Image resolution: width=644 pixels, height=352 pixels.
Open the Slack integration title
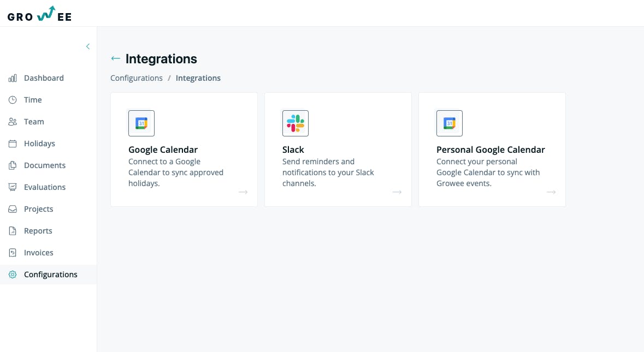[x=293, y=150]
